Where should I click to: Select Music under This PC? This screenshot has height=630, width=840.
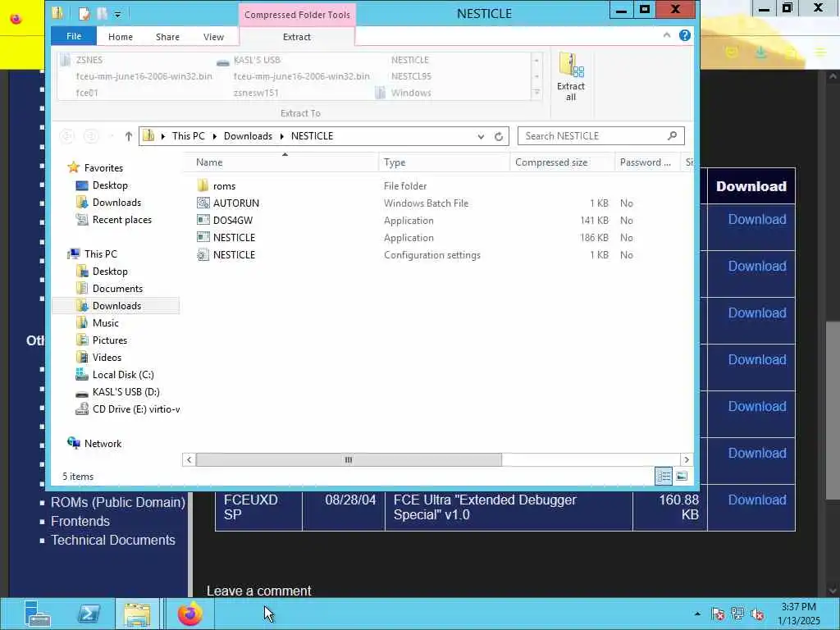(x=106, y=322)
